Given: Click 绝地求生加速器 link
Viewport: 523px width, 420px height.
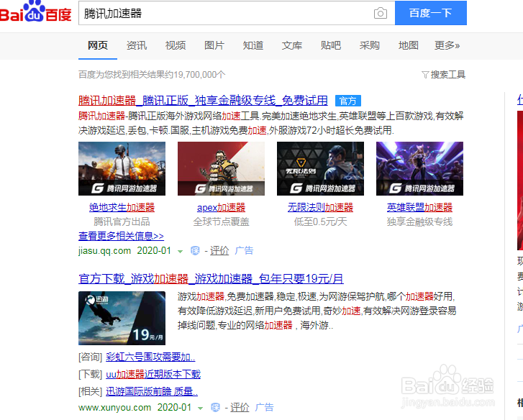Looking at the screenshot, I should tap(122, 207).
